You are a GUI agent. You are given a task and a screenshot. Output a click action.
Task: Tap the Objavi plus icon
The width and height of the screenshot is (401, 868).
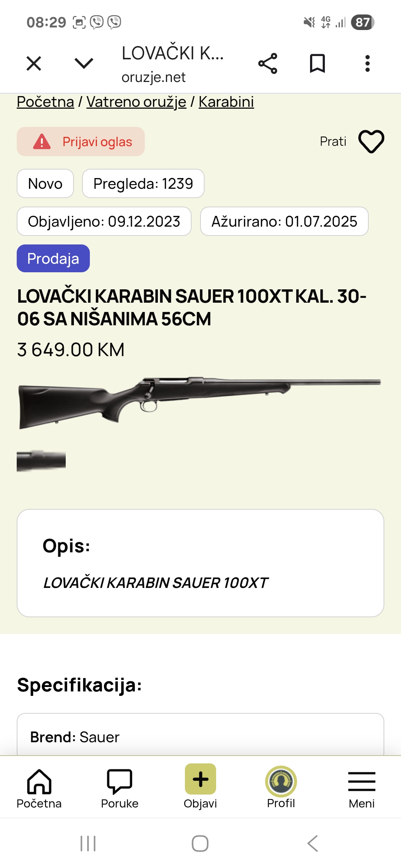pyautogui.click(x=200, y=779)
